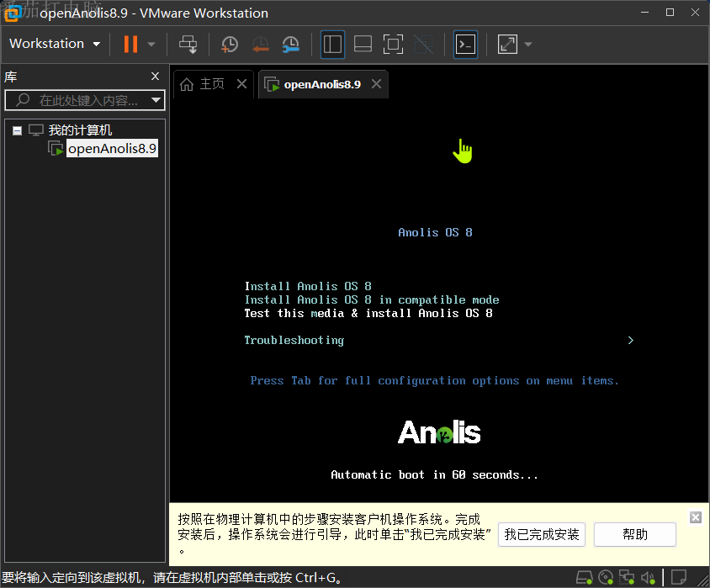This screenshot has height=588, width=710.
Task: Select 我的计算机 in the library
Action: (x=80, y=130)
